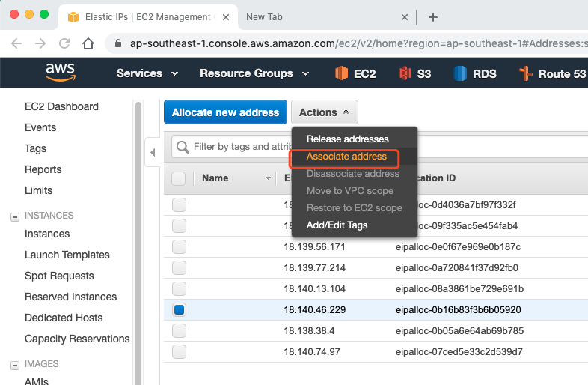Open Instances in the sidebar
Screen dimensions: 588x385
pyautogui.click(x=47, y=234)
